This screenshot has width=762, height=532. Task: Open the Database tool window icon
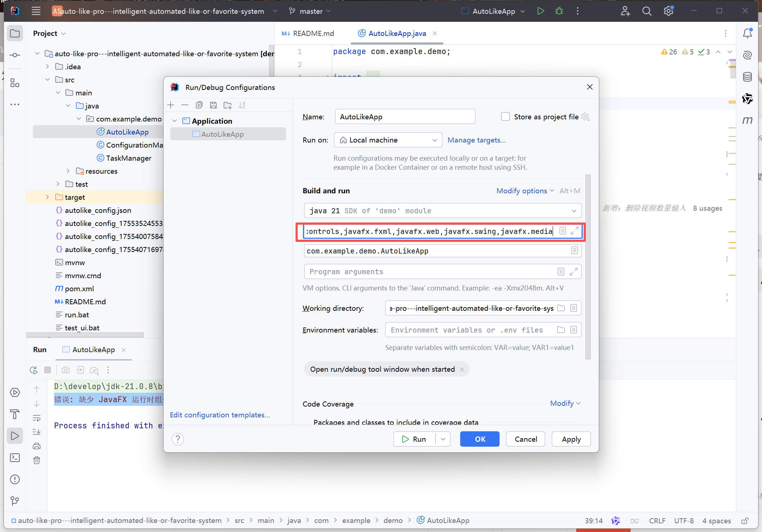747,77
